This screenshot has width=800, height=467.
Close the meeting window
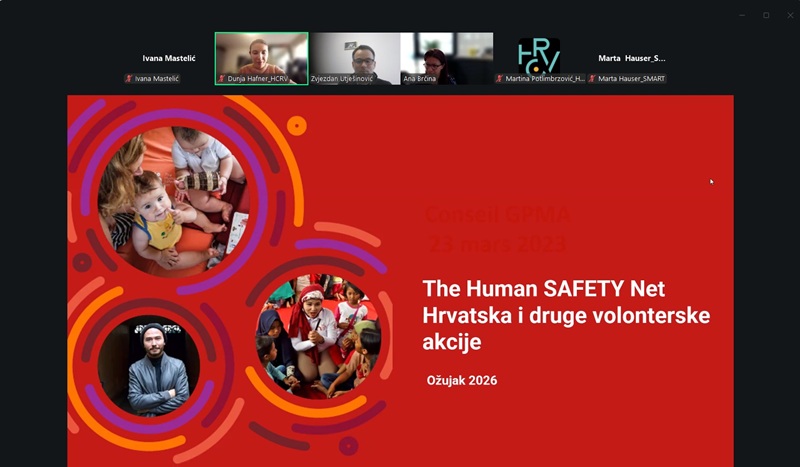pyautogui.click(x=790, y=15)
